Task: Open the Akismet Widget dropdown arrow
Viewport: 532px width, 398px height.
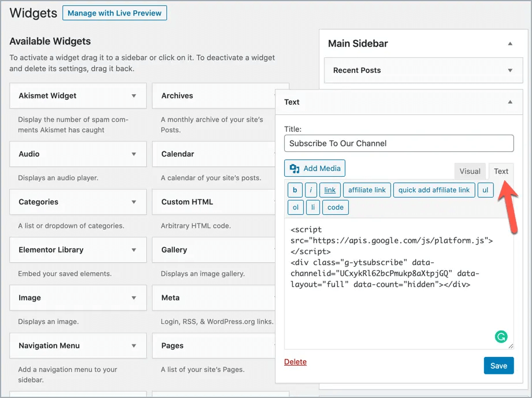Action: click(134, 96)
